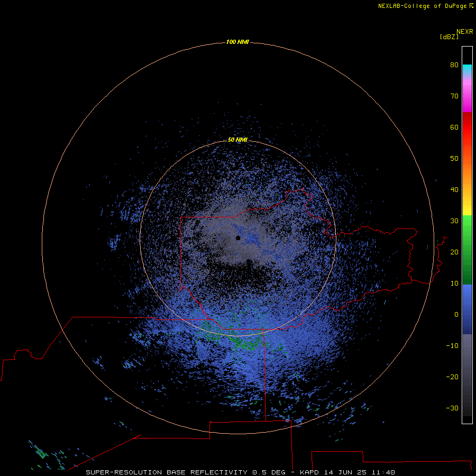This screenshot has width=476, height=476.
Task: Click the 10 dBZ scale label
Action: tap(454, 283)
